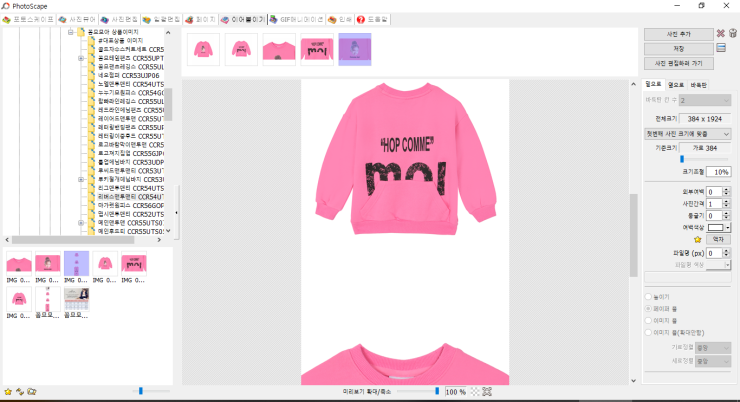Select the 늘이기 radio option
This screenshot has height=402, width=740.
(648, 297)
